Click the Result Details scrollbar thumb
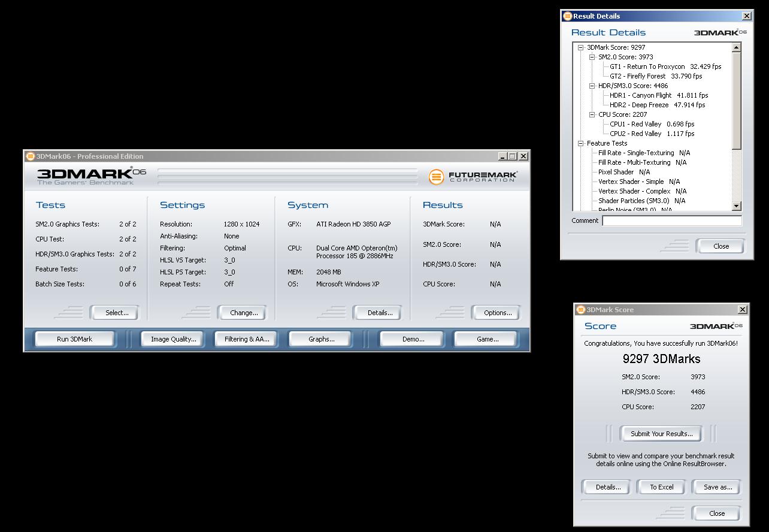Image resolution: width=769 pixels, height=532 pixels. click(737, 101)
